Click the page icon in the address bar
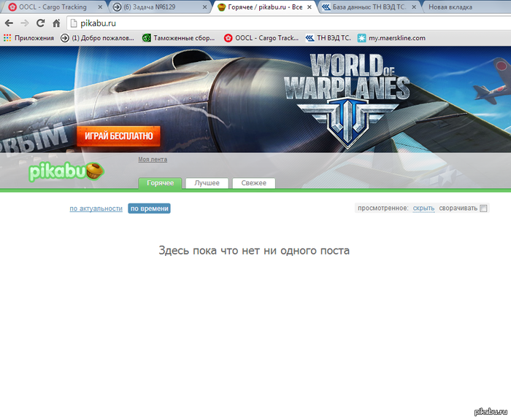The width and height of the screenshot is (511, 420). pyautogui.click(x=74, y=23)
